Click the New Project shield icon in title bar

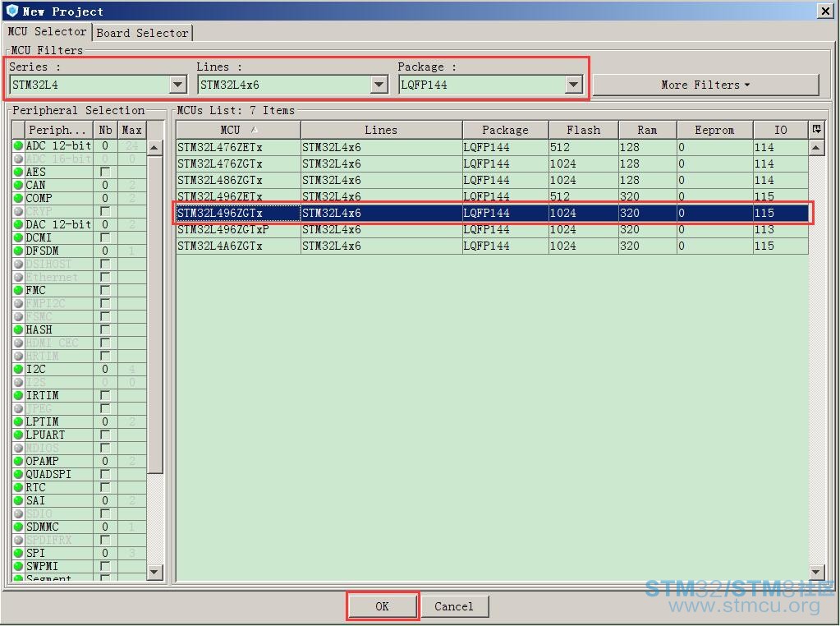click(11, 10)
